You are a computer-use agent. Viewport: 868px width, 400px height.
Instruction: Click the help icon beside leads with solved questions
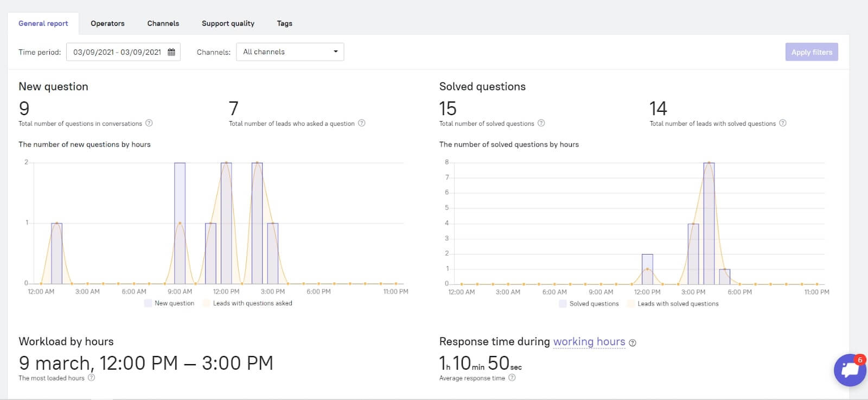coord(783,123)
